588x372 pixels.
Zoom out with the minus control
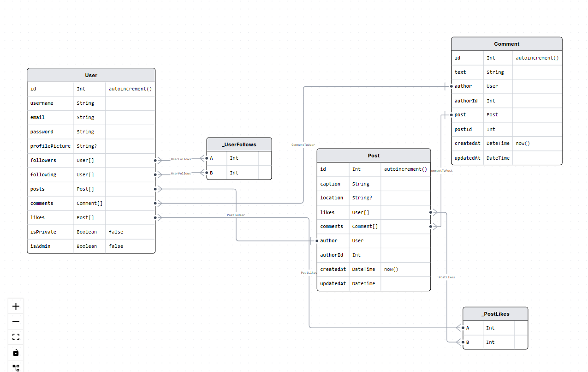coord(16,321)
